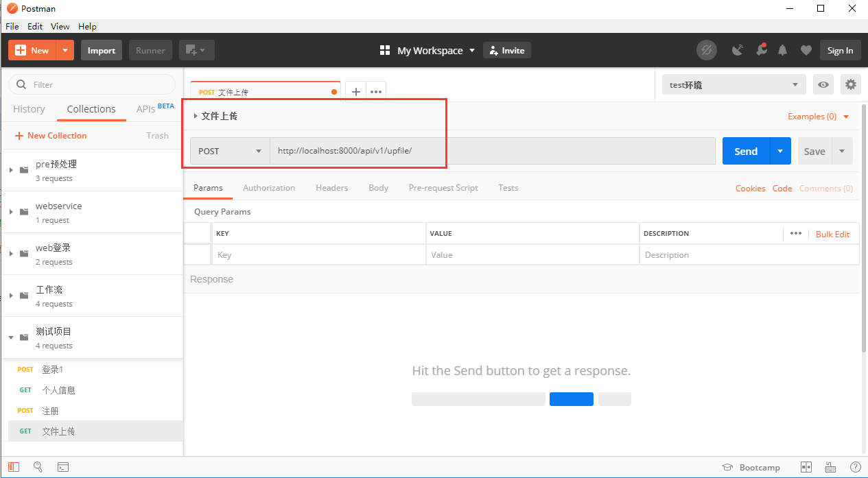Open environment settings with the gear icon
The image size is (868, 478).
[x=850, y=84]
